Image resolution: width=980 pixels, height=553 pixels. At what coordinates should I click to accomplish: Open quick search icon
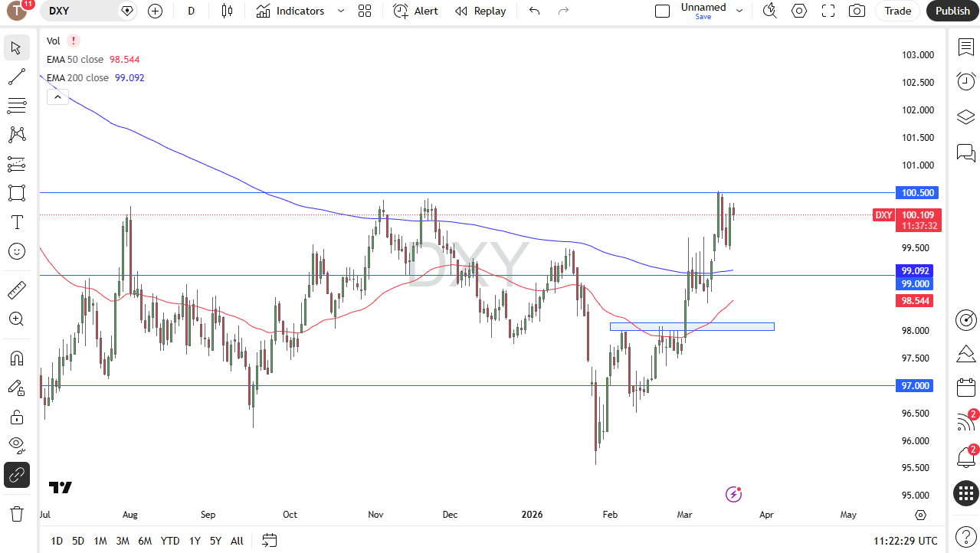point(770,11)
